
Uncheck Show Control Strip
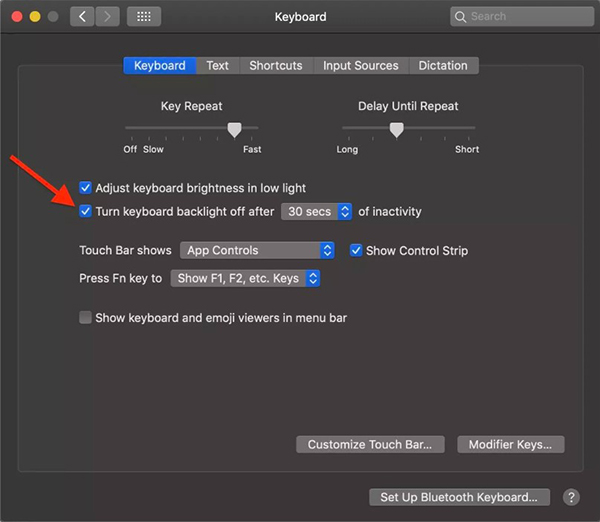pos(356,251)
